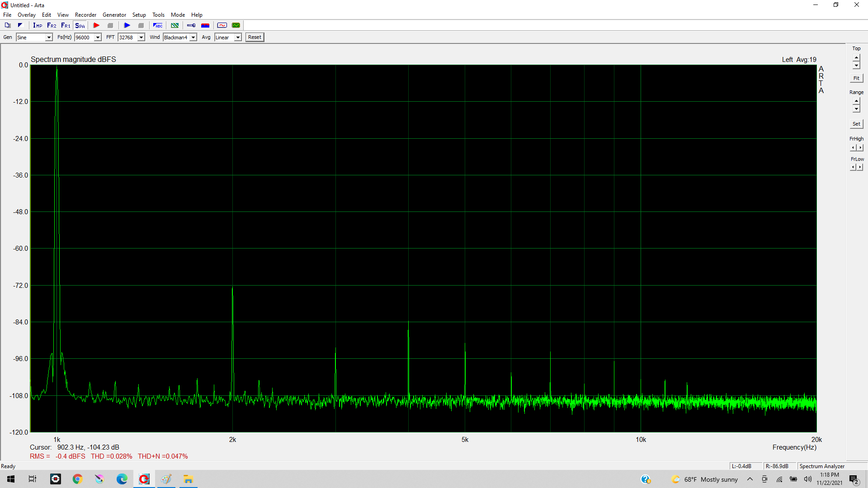Shift FrLow right with the arrow
The height and width of the screenshot is (488, 868).
click(860, 167)
